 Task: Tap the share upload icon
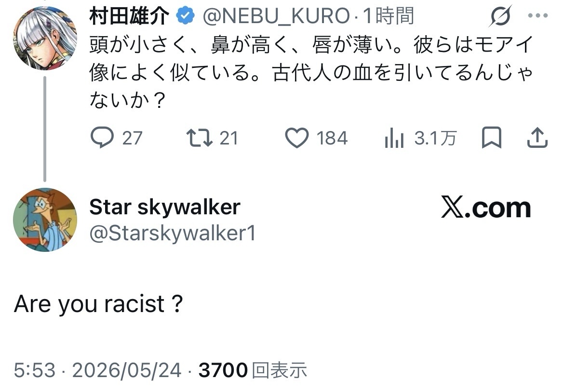(537, 138)
